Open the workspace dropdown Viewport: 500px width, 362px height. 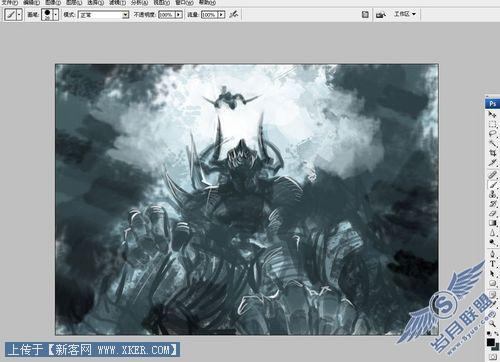click(405, 14)
